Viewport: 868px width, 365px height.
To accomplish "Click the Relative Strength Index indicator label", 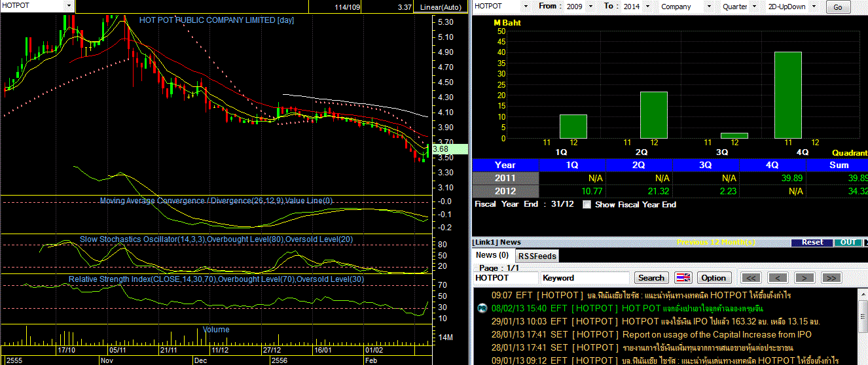I will pos(217,279).
